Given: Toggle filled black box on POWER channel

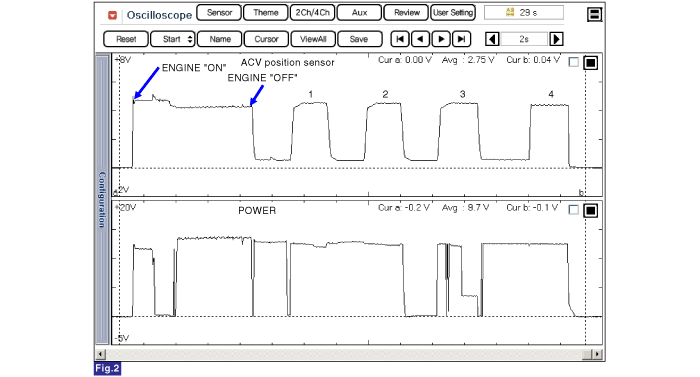Looking at the screenshot, I should [x=591, y=210].
